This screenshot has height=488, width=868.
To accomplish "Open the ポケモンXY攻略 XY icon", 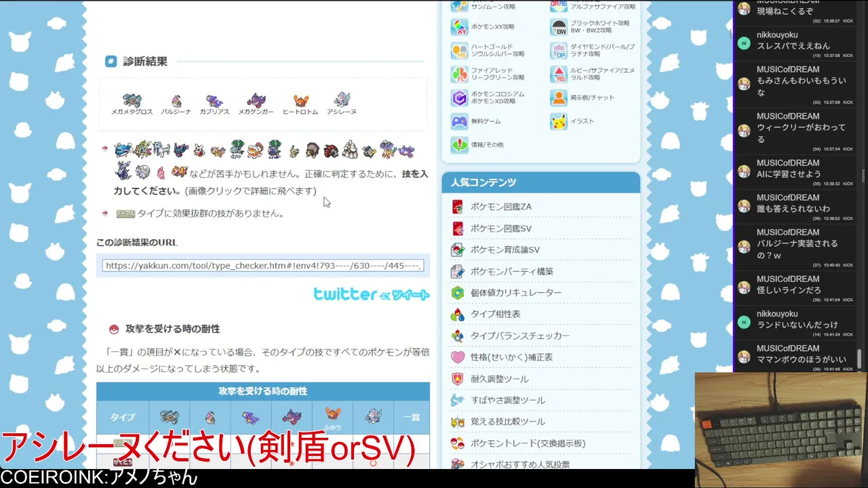I will (x=459, y=27).
